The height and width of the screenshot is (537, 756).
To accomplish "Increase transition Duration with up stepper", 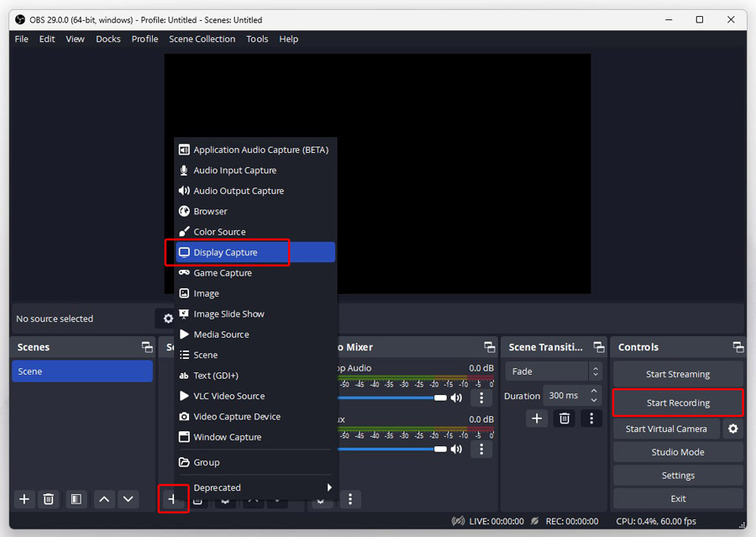I will (x=594, y=391).
